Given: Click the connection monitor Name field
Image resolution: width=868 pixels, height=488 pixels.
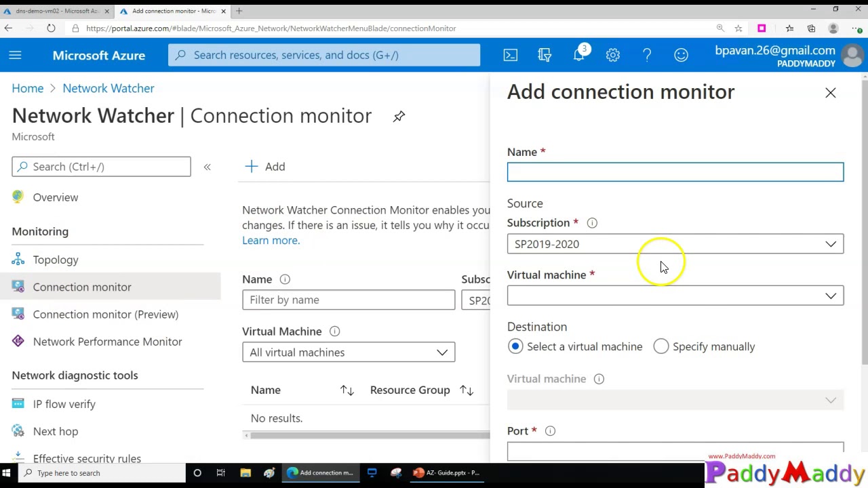Looking at the screenshot, I should 675,172.
